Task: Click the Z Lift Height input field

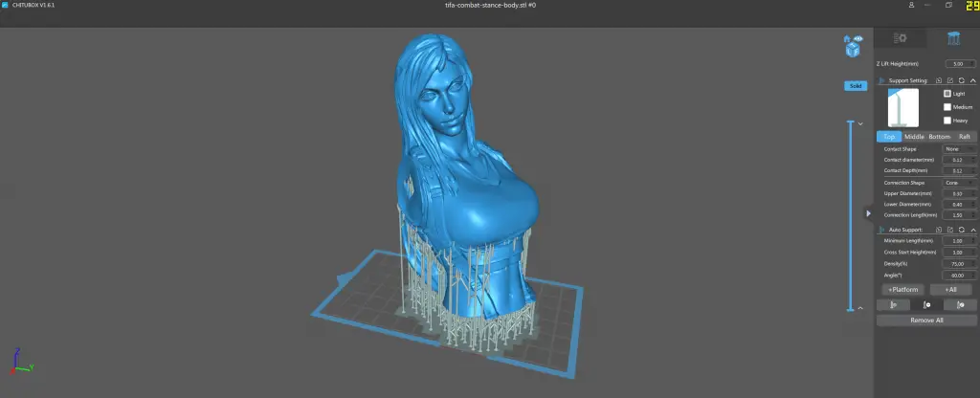Action: click(960, 64)
